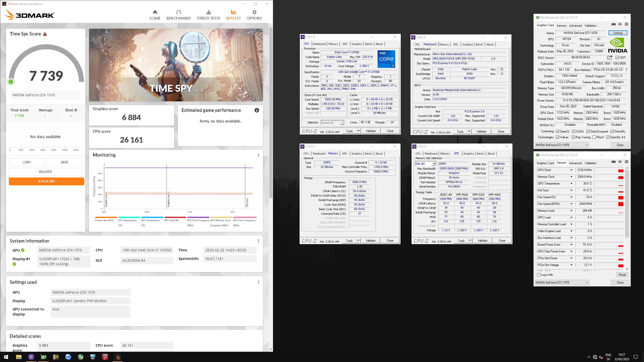Click the Bus Interface question mark
This screenshot has height=362, width=644.
click(x=626, y=70)
